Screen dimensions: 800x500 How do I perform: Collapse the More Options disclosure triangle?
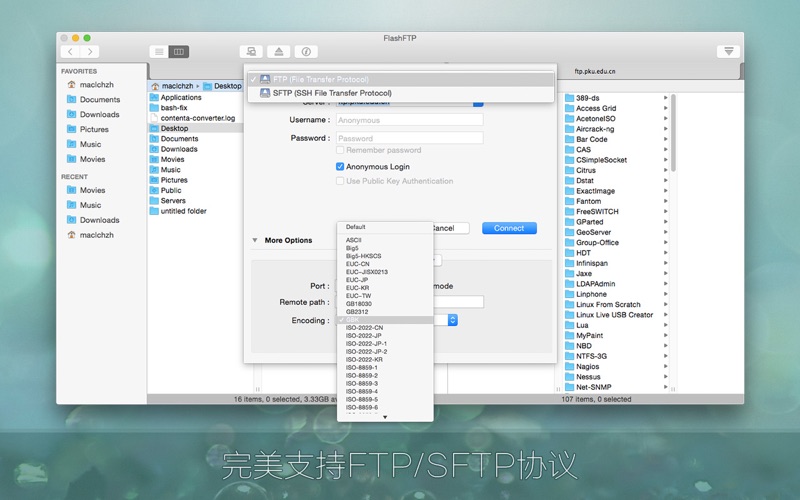point(255,240)
